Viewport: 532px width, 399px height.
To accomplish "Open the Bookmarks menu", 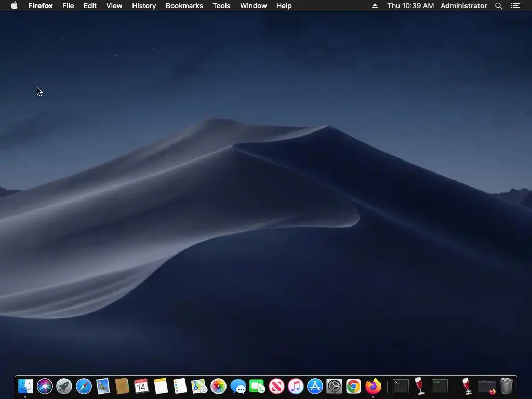I will (184, 6).
